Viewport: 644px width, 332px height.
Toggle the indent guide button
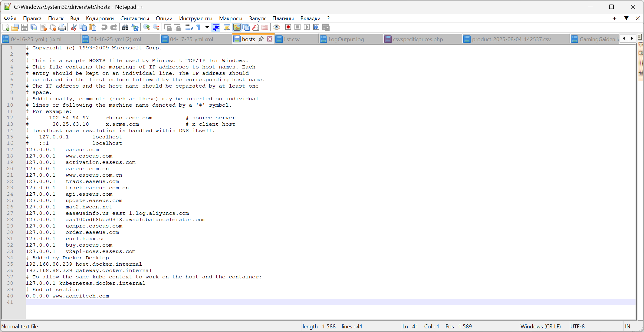point(216,28)
